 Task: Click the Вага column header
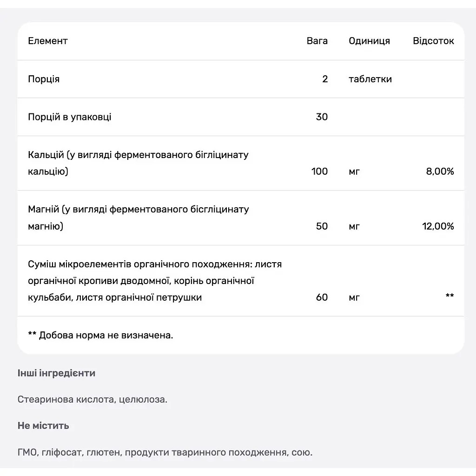317,41
